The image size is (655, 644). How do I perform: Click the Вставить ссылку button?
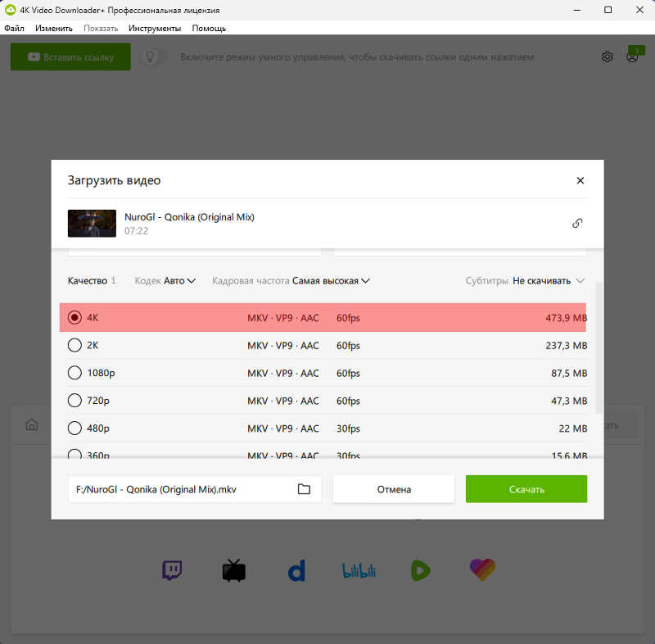pyautogui.click(x=70, y=57)
